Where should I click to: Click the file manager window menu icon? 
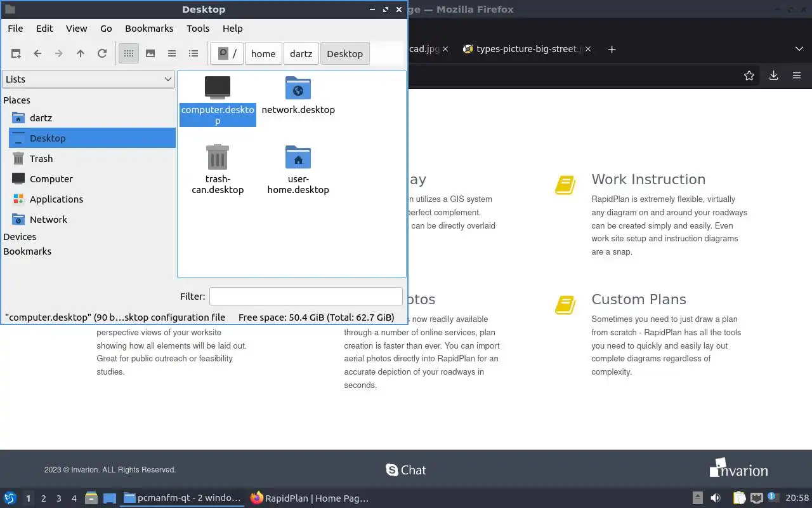point(10,10)
